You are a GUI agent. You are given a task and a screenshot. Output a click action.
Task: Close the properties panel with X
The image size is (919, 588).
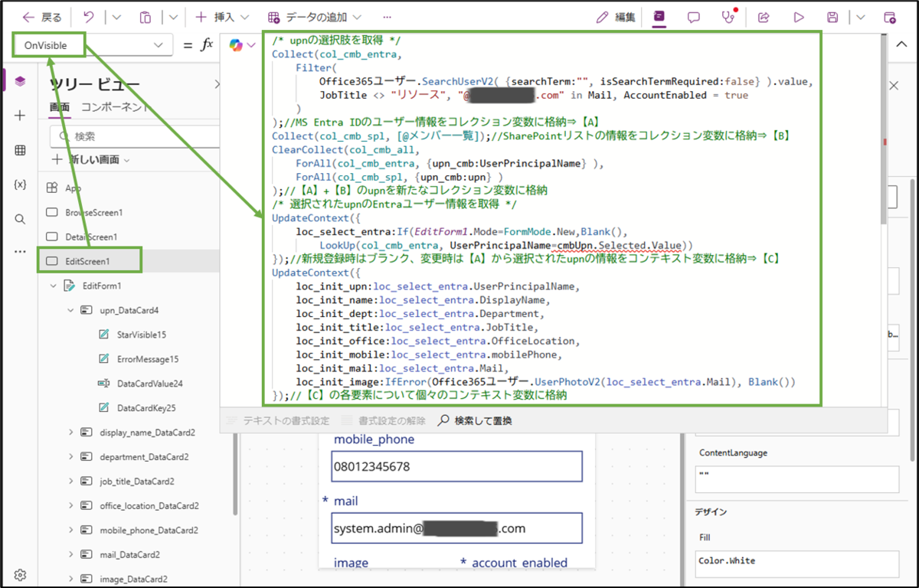pyautogui.click(x=894, y=86)
